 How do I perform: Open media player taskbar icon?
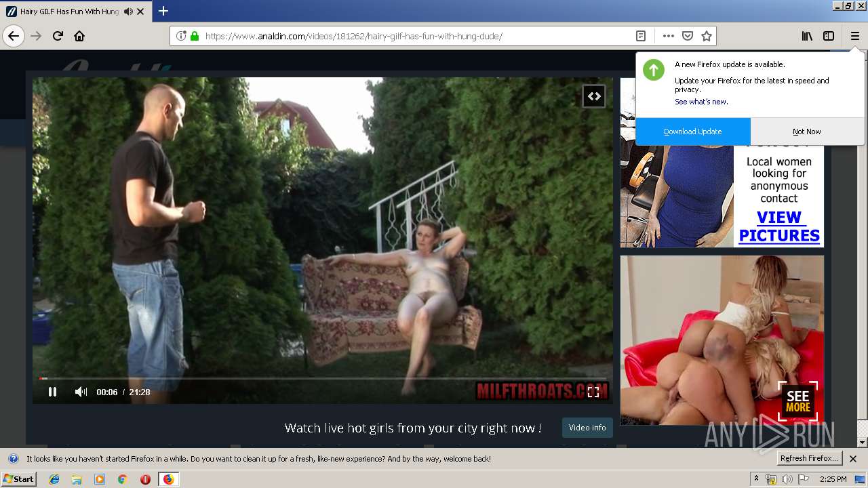100,479
